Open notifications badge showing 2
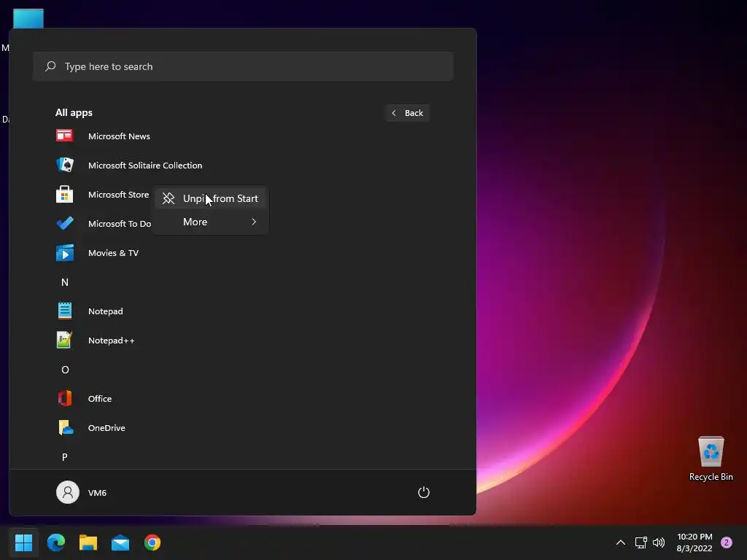The width and height of the screenshot is (747, 560). click(x=727, y=542)
